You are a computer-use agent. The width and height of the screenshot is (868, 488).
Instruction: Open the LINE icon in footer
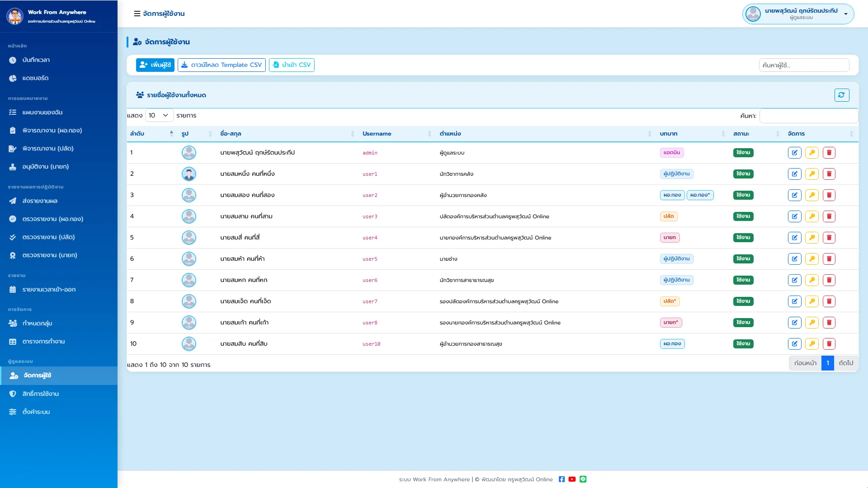click(x=583, y=479)
